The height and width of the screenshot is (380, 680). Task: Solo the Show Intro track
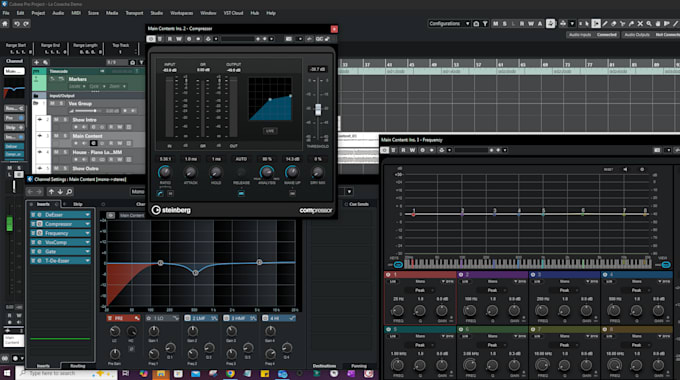click(x=65, y=120)
